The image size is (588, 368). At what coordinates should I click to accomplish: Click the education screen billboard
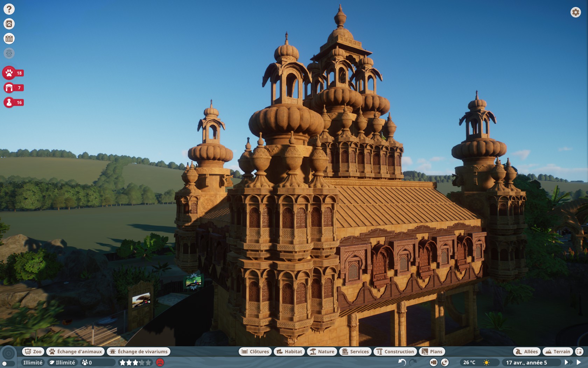coord(141,300)
